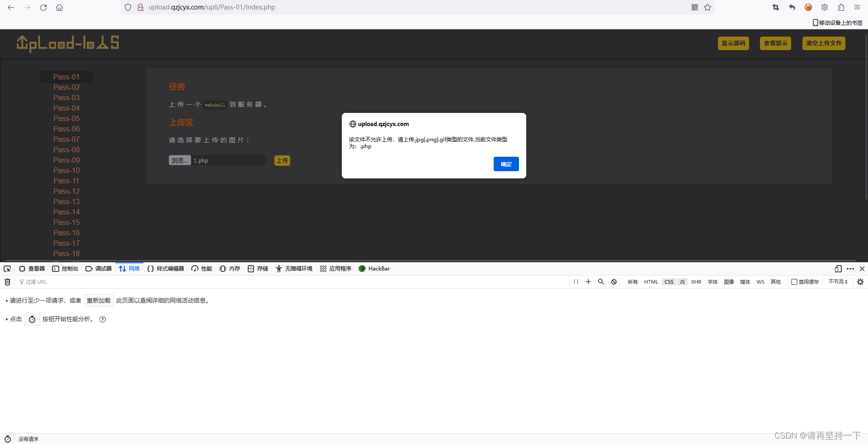Click the status bar performance stopwatch icon
Screen dimensions: 868x444
(8, 439)
